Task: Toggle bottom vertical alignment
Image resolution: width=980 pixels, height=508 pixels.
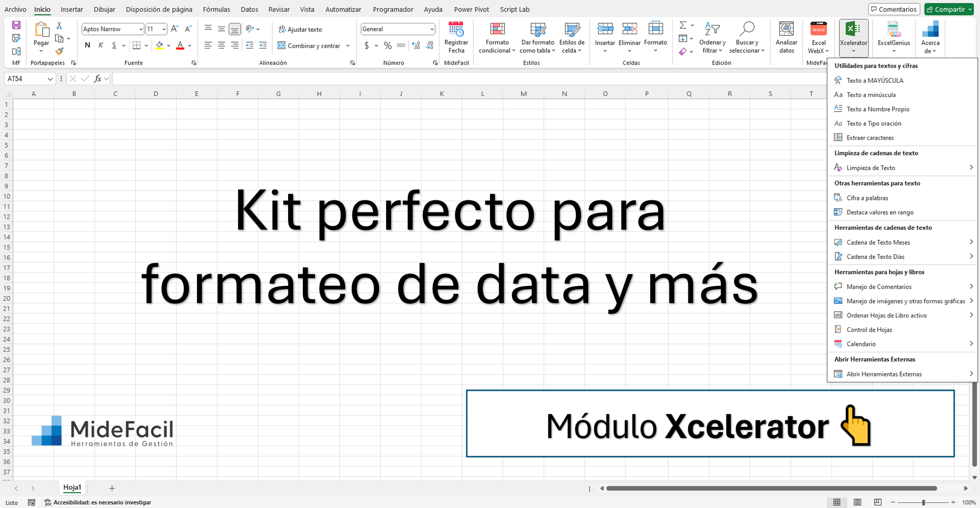Action: click(235, 29)
